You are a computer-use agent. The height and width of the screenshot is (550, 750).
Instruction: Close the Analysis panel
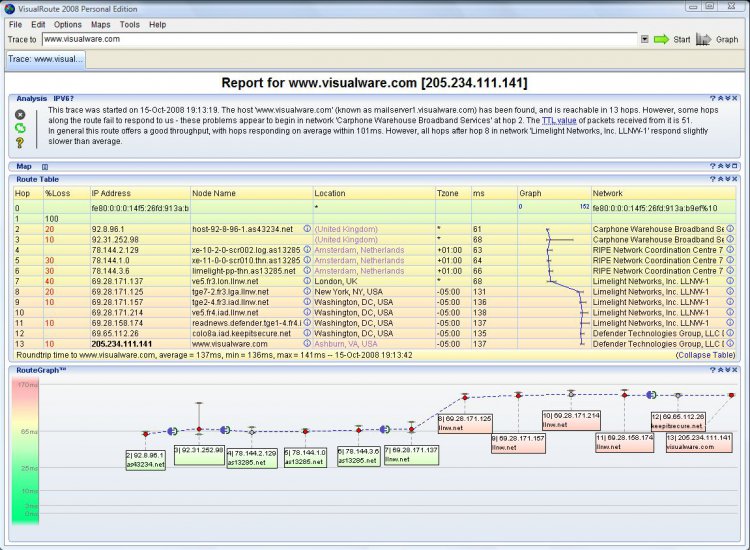735,99
